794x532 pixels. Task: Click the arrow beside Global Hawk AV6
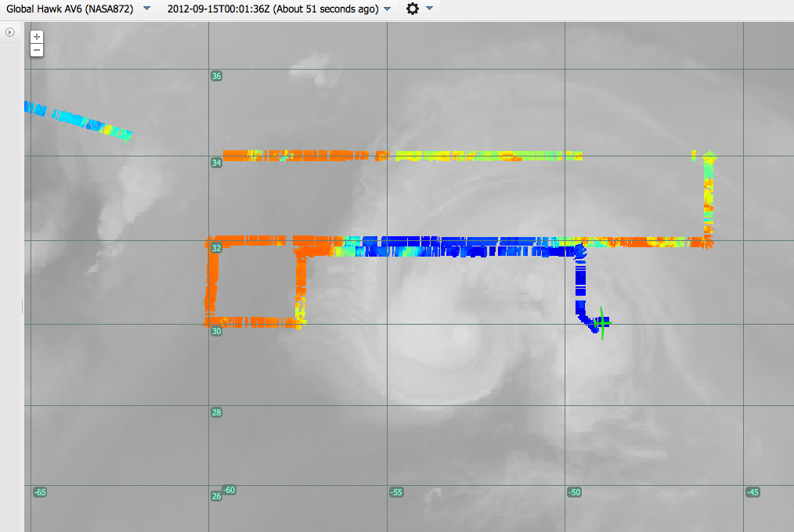pyautogui.click(x=146, y=9)
